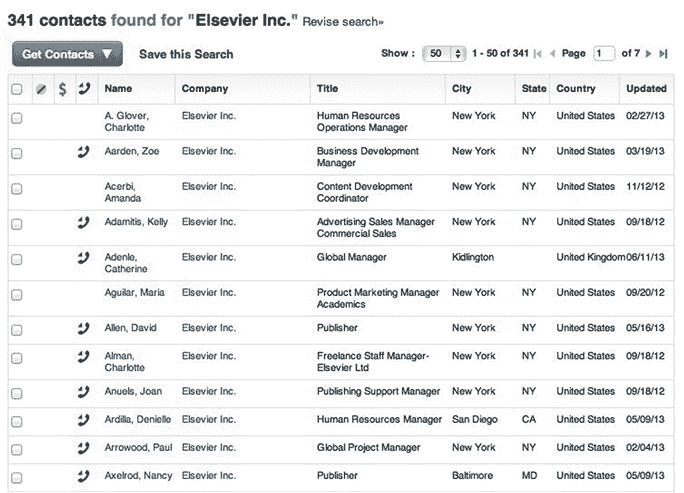Click the Global Manager title cell

352,257
